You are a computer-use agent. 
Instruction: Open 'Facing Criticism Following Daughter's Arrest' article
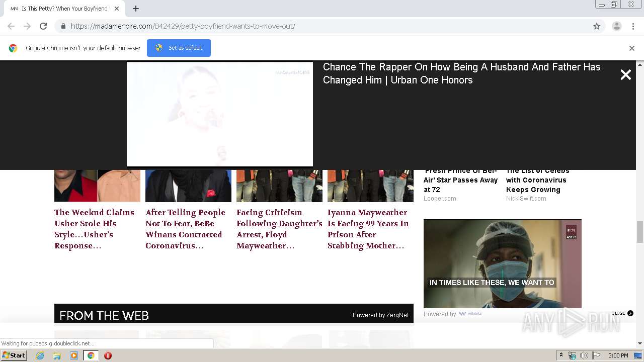pyautogui.click(x=279, y=229)
